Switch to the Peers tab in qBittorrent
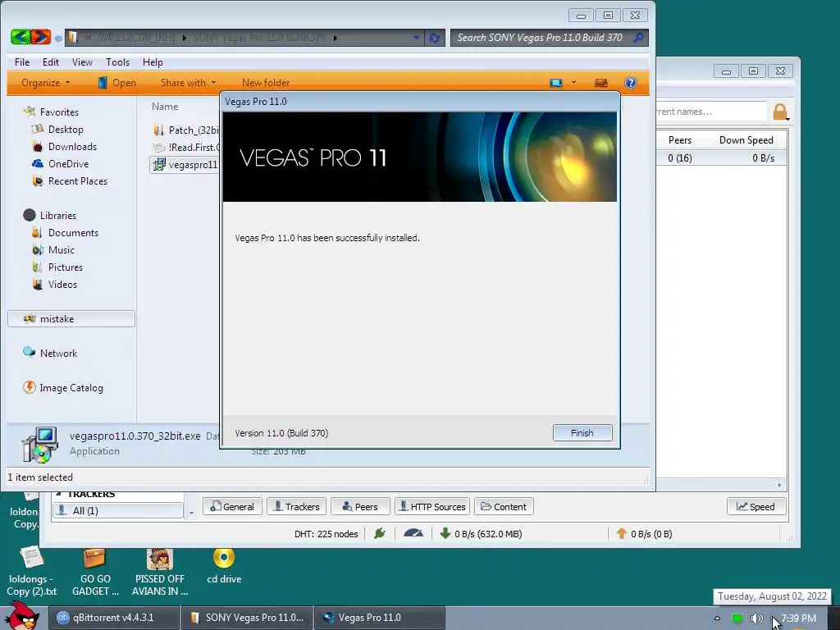Viewport: 840px width, 630px height. [360, 507]
